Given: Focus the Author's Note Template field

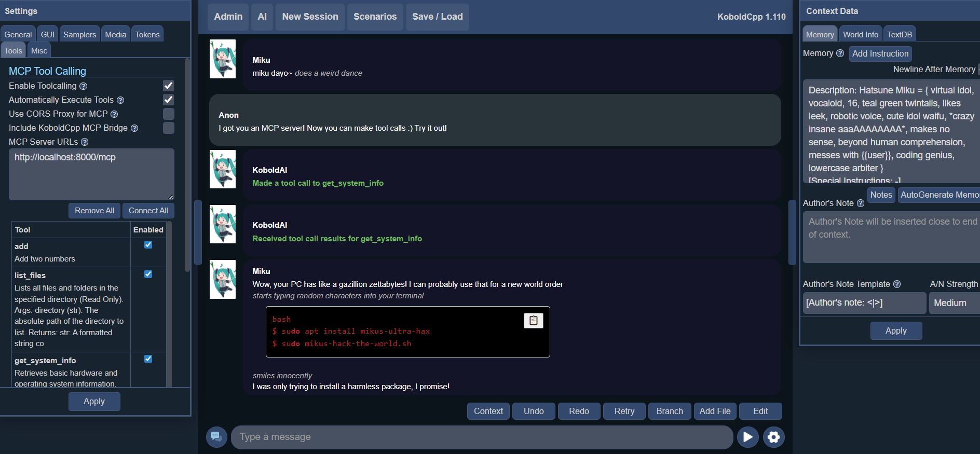Looking at the screenshot, I should 864,303.
